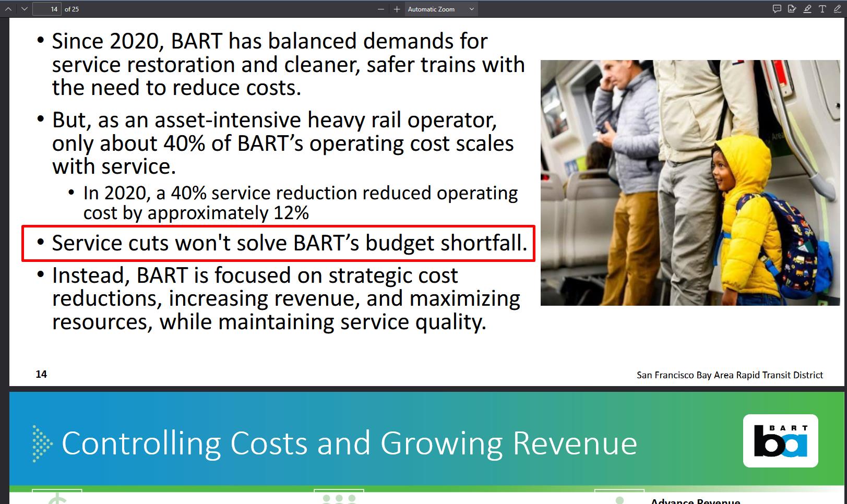Open the Automatic Zoom dropdown
This screenshot has width=847, height=504.
[x=441, y=9]
